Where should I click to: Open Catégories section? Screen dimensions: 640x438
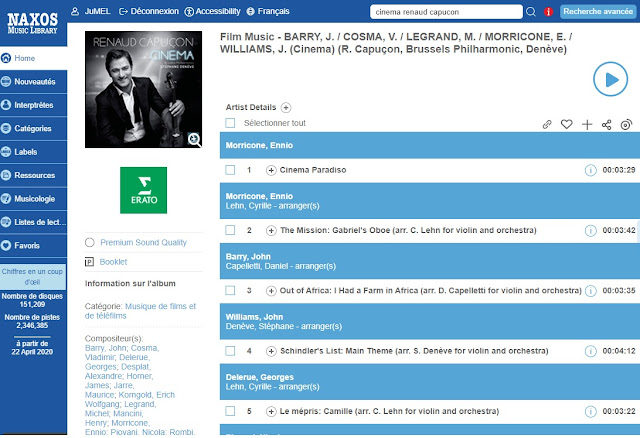pyautogui.click(x=33, y=128)
